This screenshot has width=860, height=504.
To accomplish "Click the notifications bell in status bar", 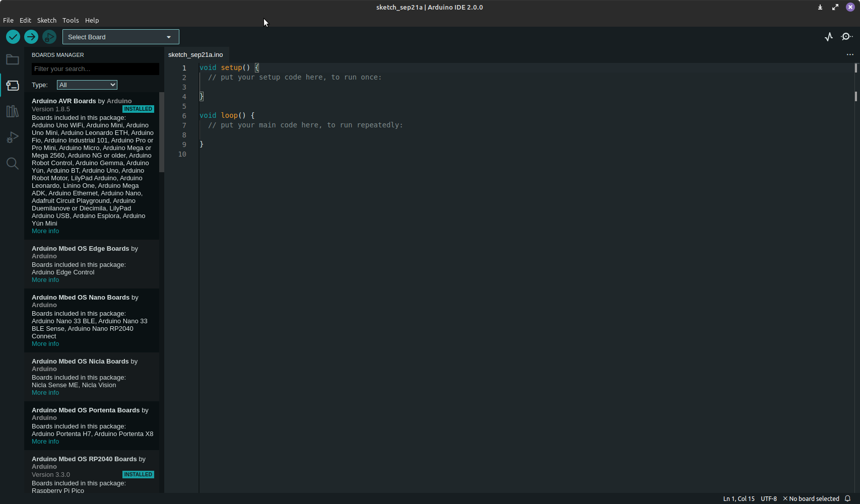I will pos(848,498).
